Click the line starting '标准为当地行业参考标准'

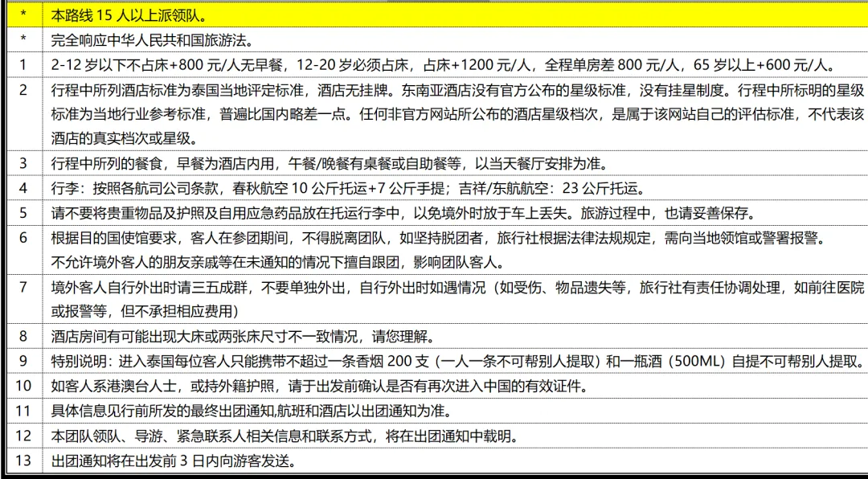[457, 114]
